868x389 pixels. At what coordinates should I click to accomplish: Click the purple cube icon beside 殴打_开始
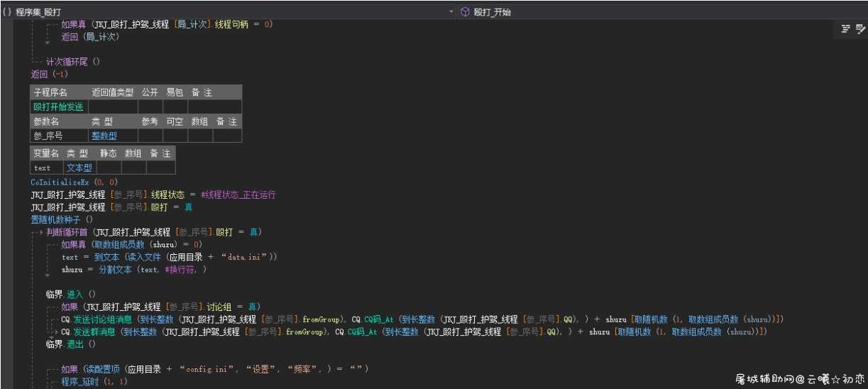[466, 12]
